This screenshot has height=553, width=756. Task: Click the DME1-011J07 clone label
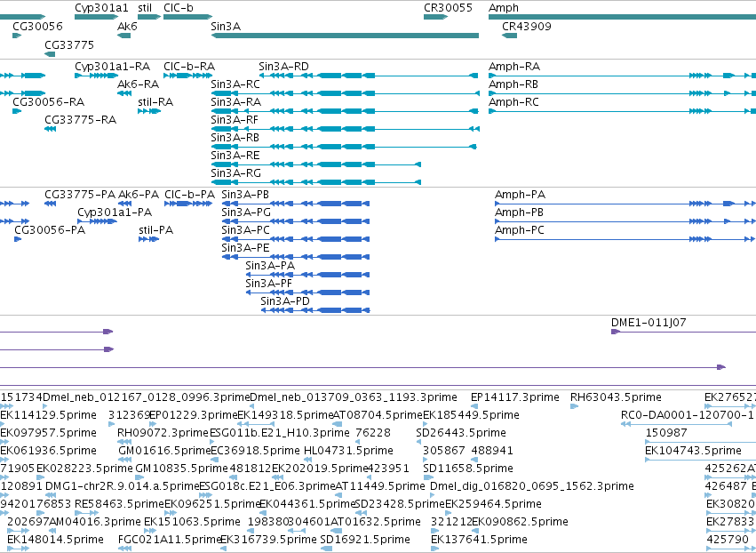649,323
